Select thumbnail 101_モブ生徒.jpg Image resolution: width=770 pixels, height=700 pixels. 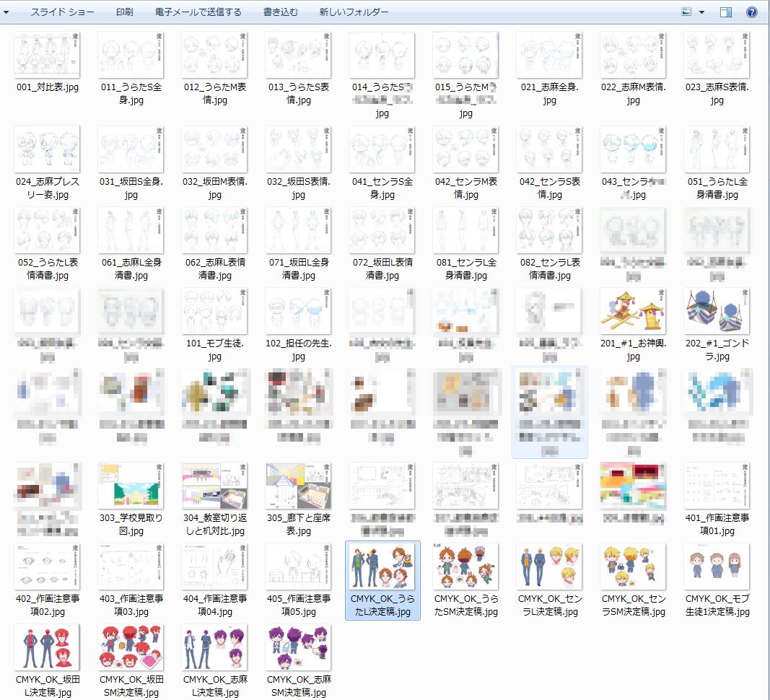(214, 312)
